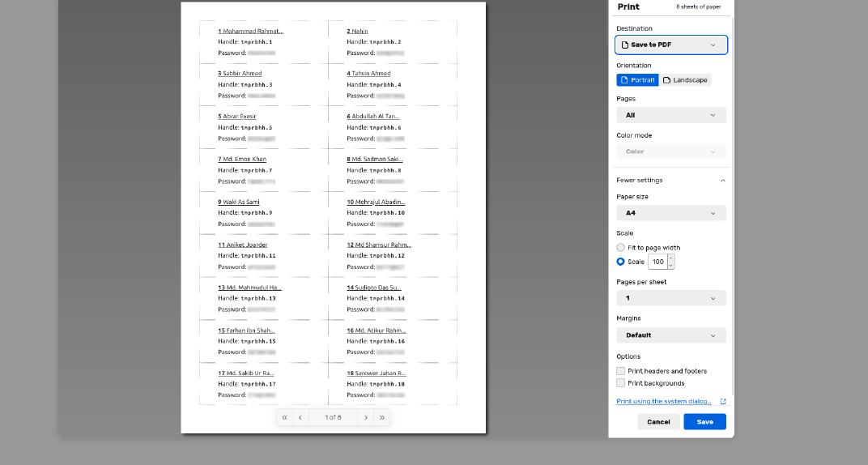Viewport: 868px width, 465px height.
Task: Decrease scale value with down stepper arrow
Action: tap(670, 265)
